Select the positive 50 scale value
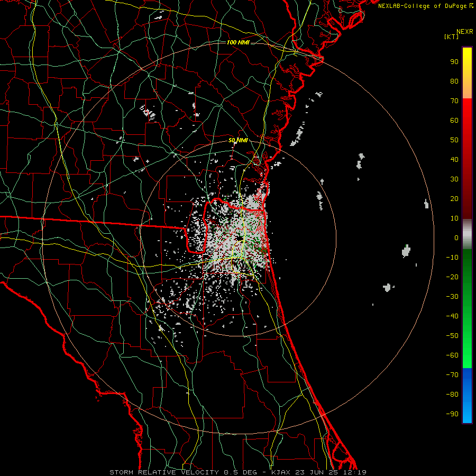Viewport: 476px width, 476px height. 454,140
